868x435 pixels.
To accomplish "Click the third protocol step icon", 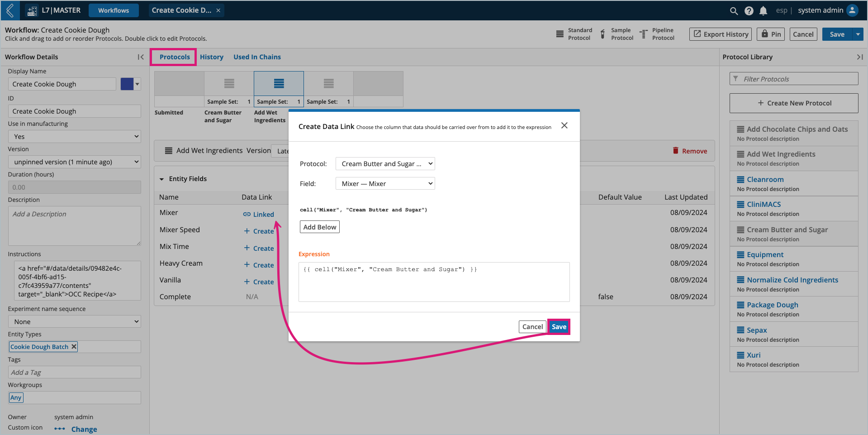I will pyautogui.click(x=328, y=83).
